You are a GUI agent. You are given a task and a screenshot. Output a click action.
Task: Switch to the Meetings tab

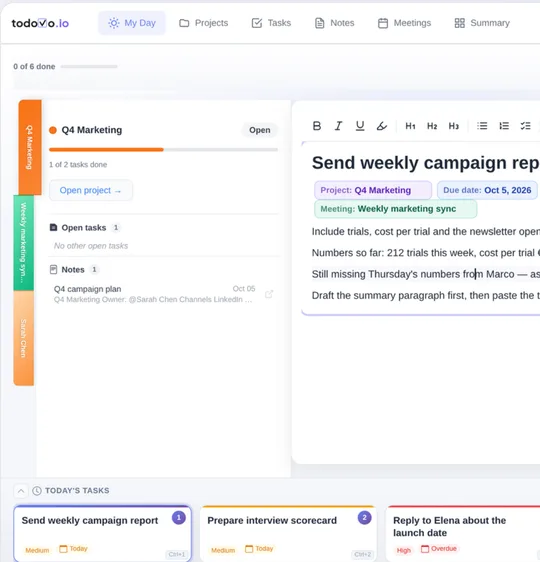404,23
